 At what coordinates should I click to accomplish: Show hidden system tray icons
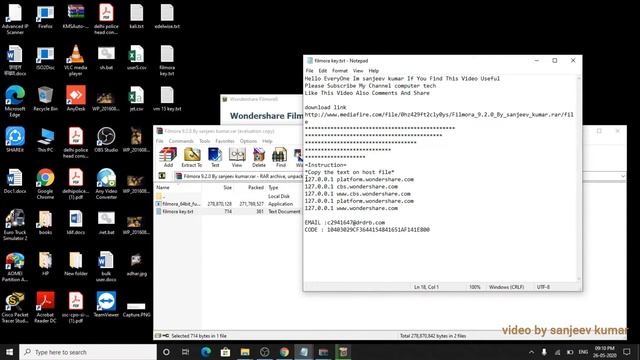click(531, 352)
